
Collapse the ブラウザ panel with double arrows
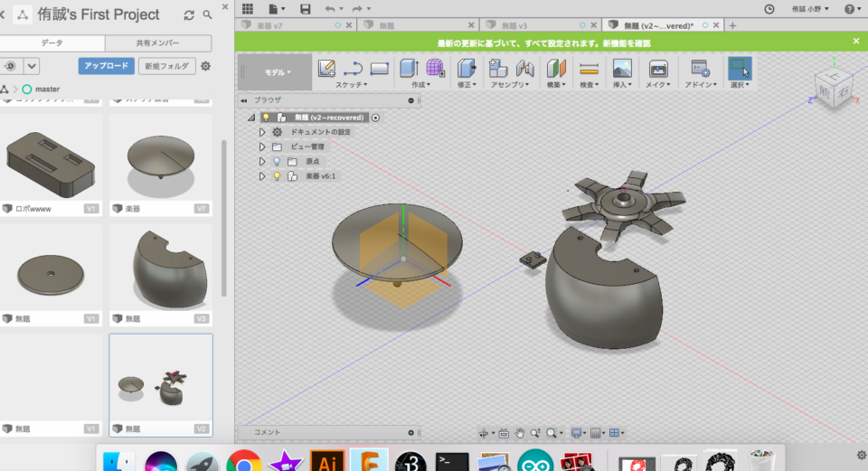[244, 100]
